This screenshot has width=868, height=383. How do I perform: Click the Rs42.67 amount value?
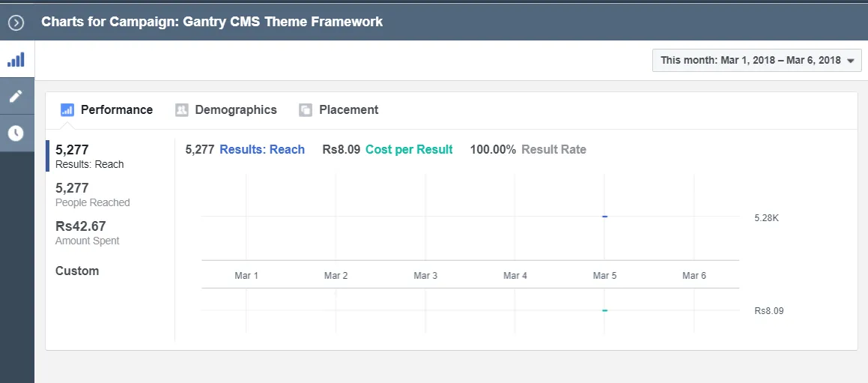(x=81, y=226)
